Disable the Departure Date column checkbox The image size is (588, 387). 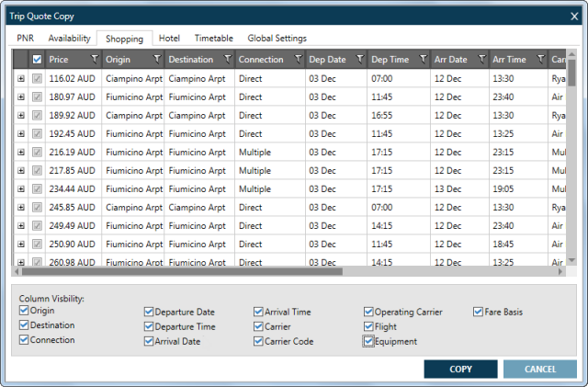149,312
